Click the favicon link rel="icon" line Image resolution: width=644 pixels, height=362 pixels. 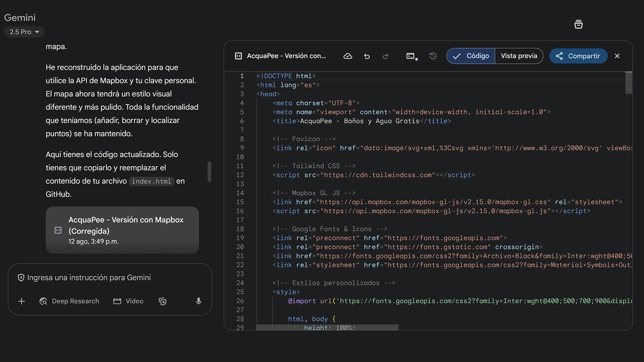click(452, 148)
